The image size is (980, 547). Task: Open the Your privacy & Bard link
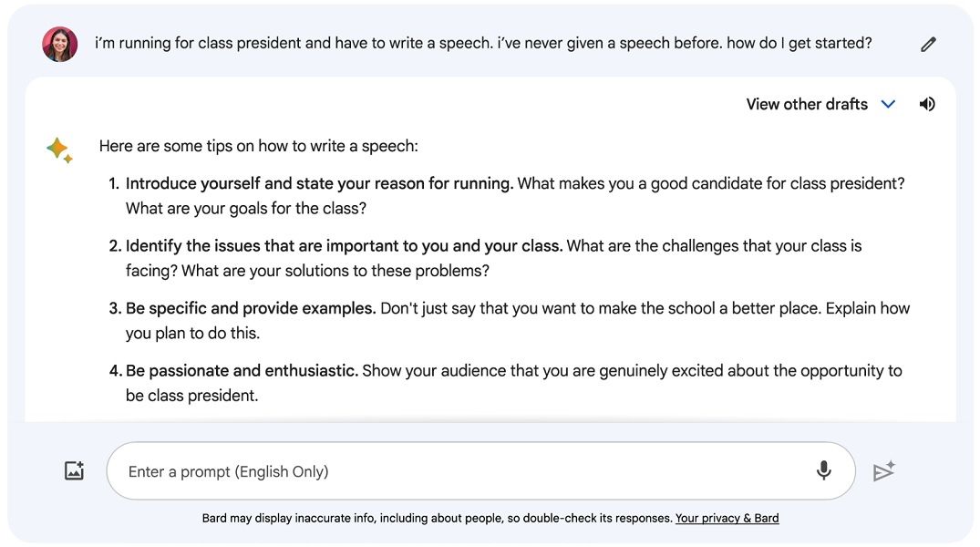click(727, 518)
